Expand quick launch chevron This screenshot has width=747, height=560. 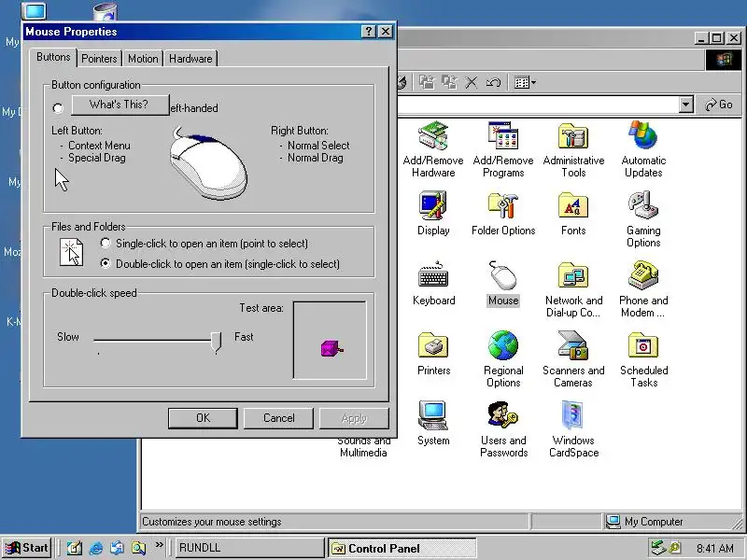coord(159,544)
